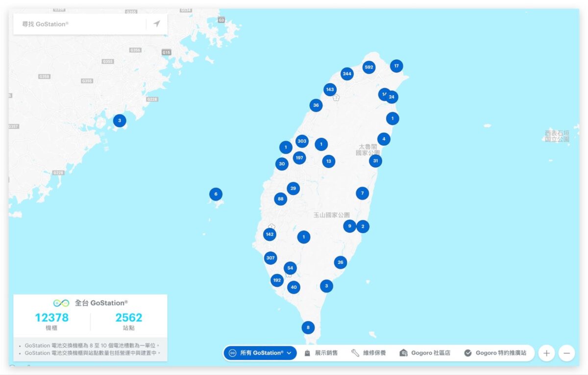Open the 244 station cluster marker
Image resolution: width=588 pixels, height=375 pixels.
pyautogui.click(x=347, y=74)
